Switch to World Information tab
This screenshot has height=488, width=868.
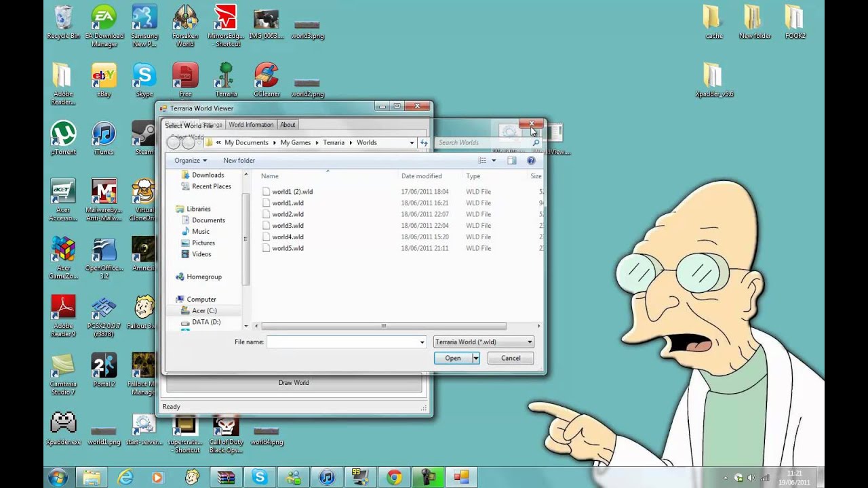coord(251,125)
